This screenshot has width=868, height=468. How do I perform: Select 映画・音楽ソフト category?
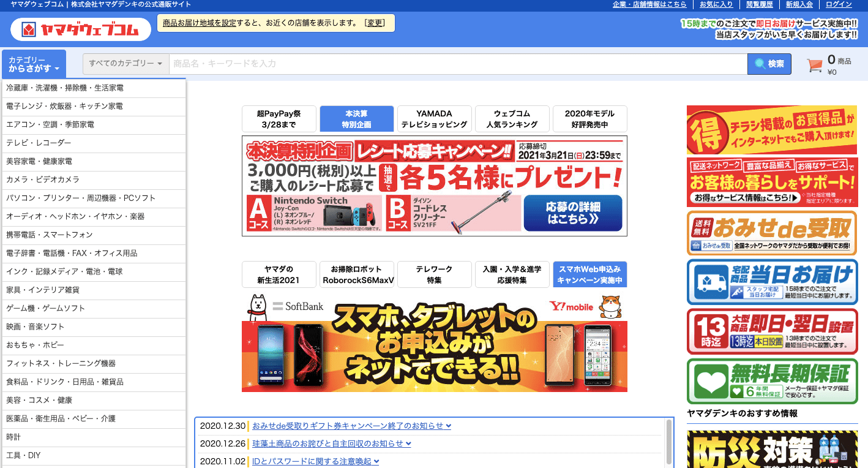[x=94, y=327]
